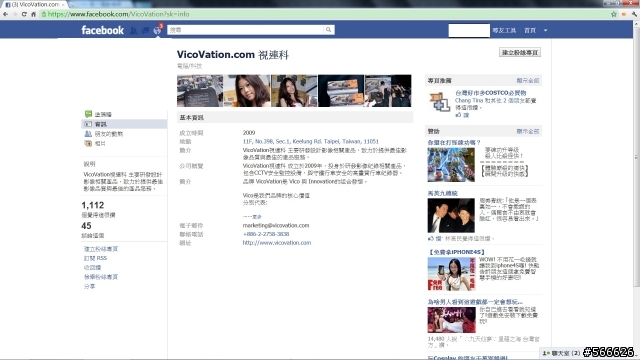Viewport: 640px width, 360px height.
Task: Select the 資訊 Info tab in sidebar
Action: (124, 124)
